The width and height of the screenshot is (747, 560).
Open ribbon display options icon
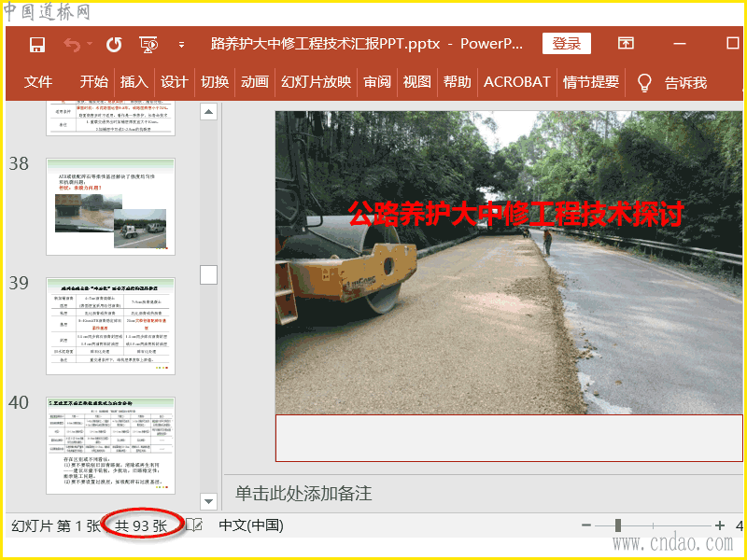tap(626, 43)
